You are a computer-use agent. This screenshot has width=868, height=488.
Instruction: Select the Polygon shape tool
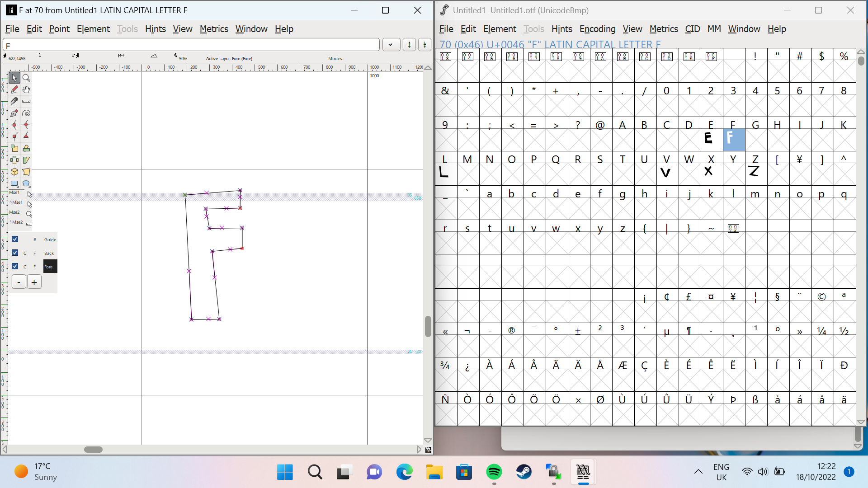click(x=26, y=183)
